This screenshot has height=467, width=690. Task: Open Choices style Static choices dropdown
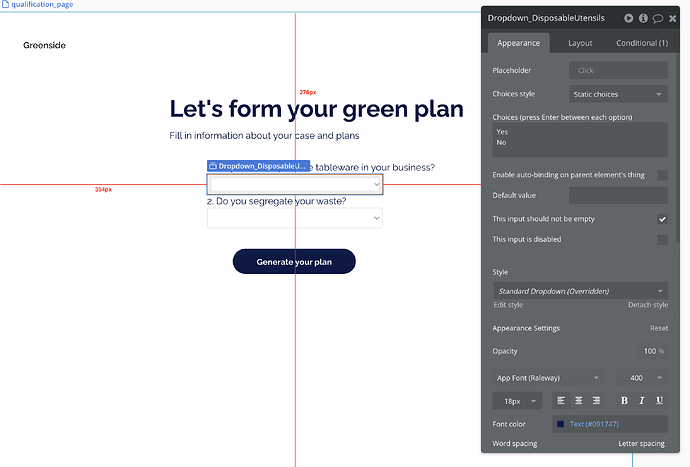coord(618,94)
